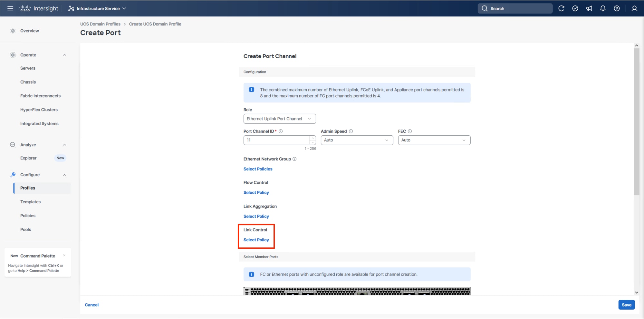Click the Save button
Image resolution: width=644 pixels, height=319 pixels.
point(626,304)
